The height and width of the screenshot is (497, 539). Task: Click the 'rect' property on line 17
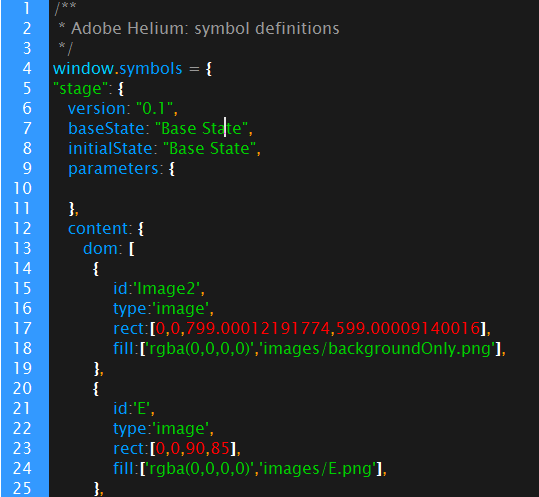[128, 329]
